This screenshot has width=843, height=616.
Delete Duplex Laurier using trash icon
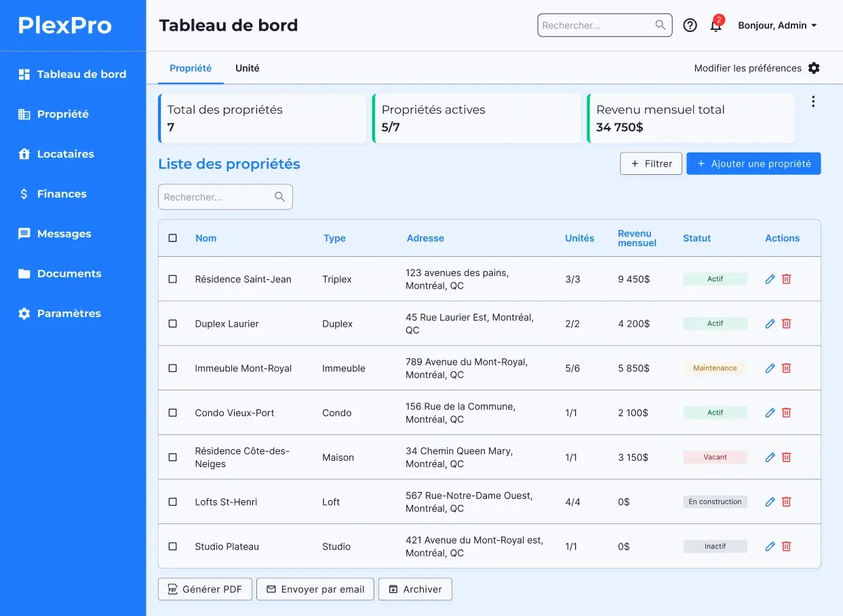point(787,324)
